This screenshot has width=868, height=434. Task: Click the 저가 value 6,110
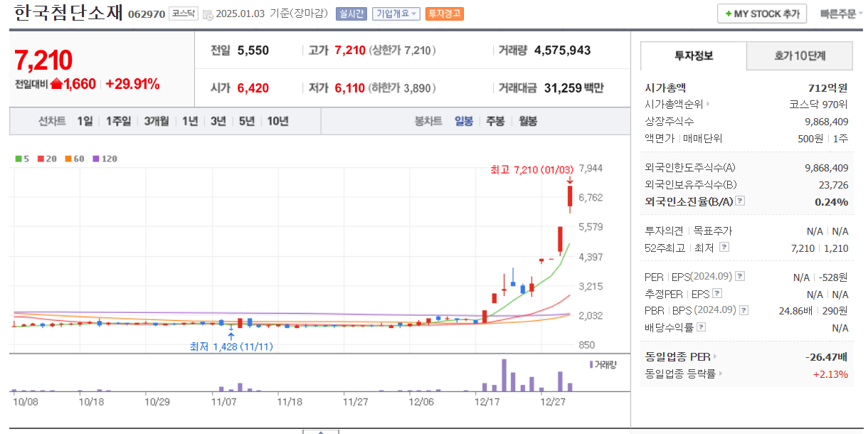[349, 88]
